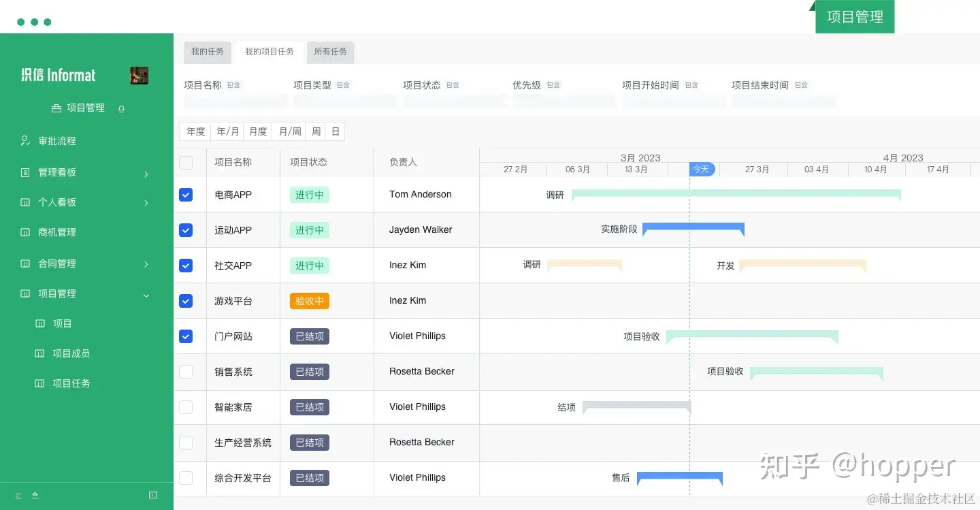Click the 运动APP 实施阶段 blue Gantt bar
This screenshot has height=510, width=980.
(693, 229)
